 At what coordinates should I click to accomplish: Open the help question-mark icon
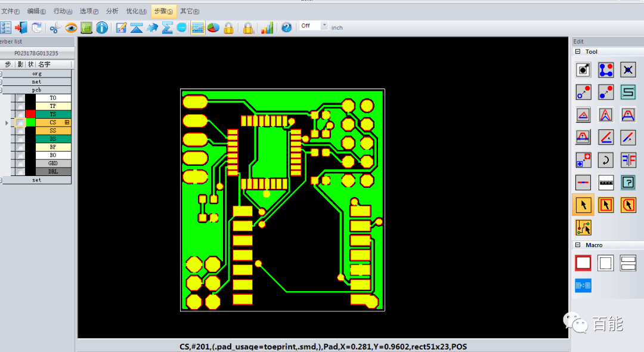286,27
